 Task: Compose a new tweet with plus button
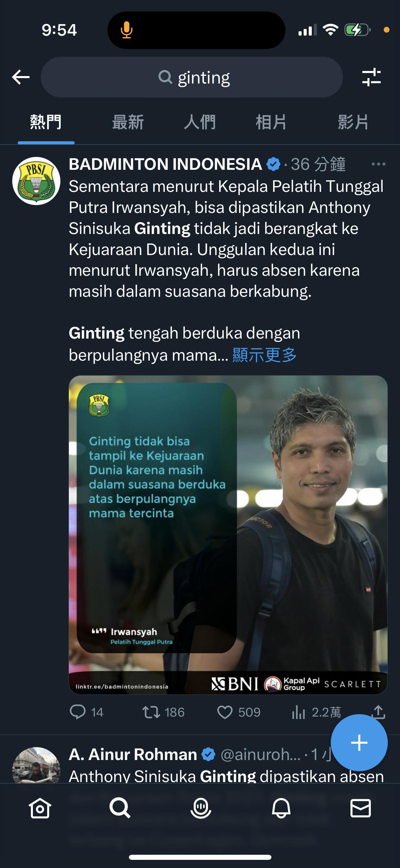point(359,743)
